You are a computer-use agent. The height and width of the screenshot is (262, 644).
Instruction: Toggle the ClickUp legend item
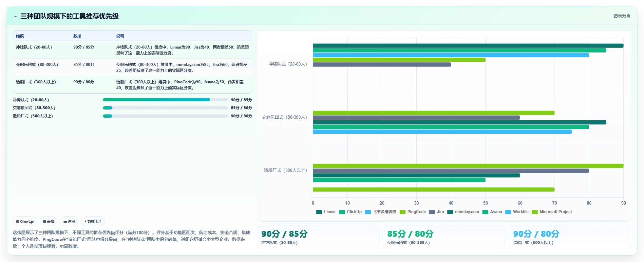pyautogui.click(x=350, y=212)
